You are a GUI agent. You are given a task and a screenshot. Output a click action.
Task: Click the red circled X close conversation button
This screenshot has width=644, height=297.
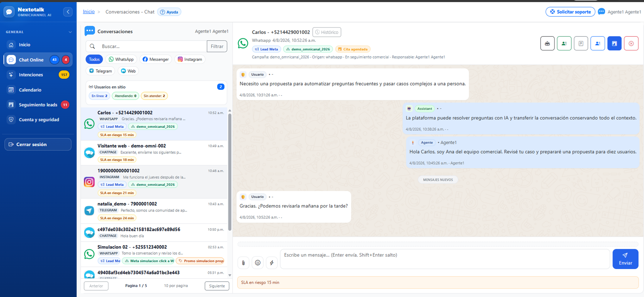[x=631, y=43]
